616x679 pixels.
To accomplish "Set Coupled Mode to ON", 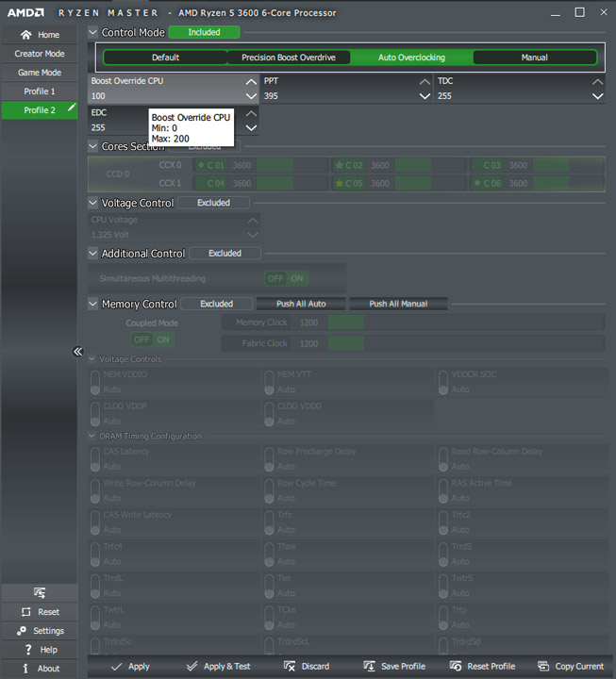I will point(163,339).
